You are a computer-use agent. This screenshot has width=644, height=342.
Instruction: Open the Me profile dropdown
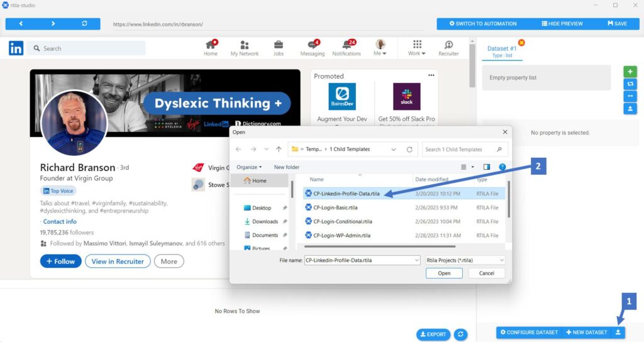[x=380, y=48]
